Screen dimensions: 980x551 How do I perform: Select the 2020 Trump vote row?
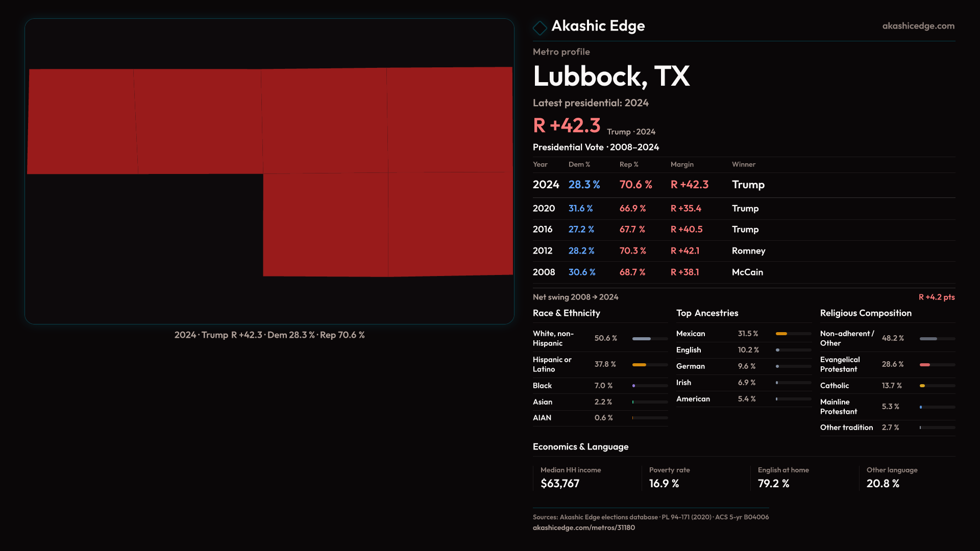click(x=648, y=209)
